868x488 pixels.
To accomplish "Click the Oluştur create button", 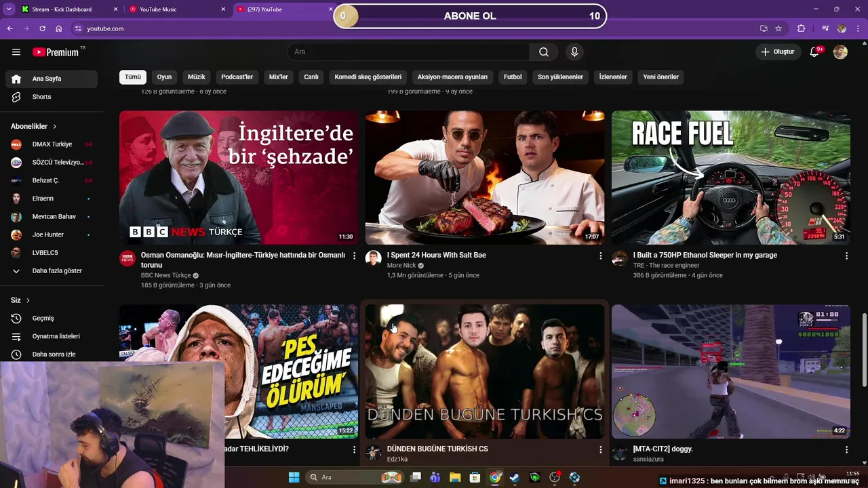I will coord(778,52).
